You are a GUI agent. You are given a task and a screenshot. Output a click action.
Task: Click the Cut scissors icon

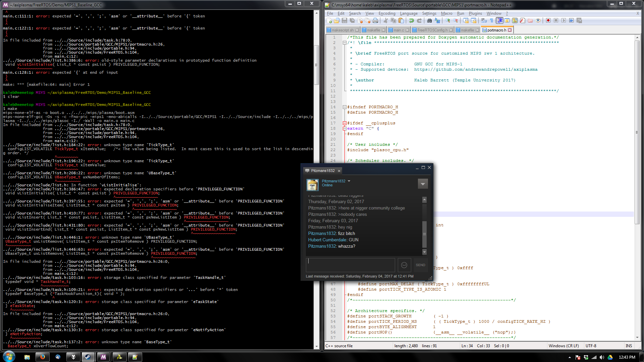386,20
